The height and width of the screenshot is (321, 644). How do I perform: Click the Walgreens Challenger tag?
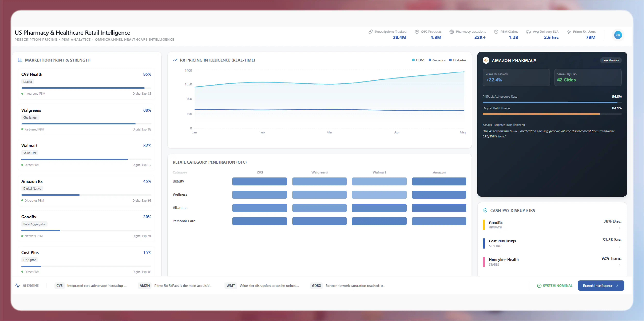[x=30, y=117]
